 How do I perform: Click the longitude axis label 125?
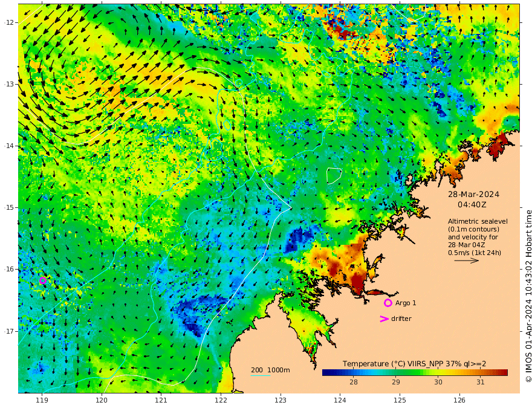pyautogui.click(x=400, y=401)
